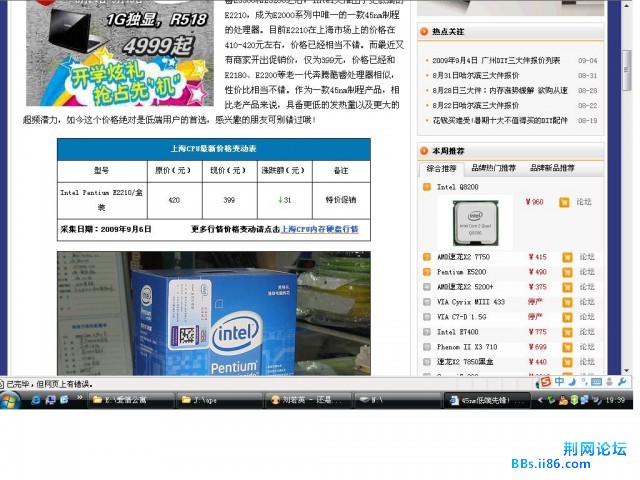Click the Sogou input method S icon
The image size is (640, 480).
546,382
